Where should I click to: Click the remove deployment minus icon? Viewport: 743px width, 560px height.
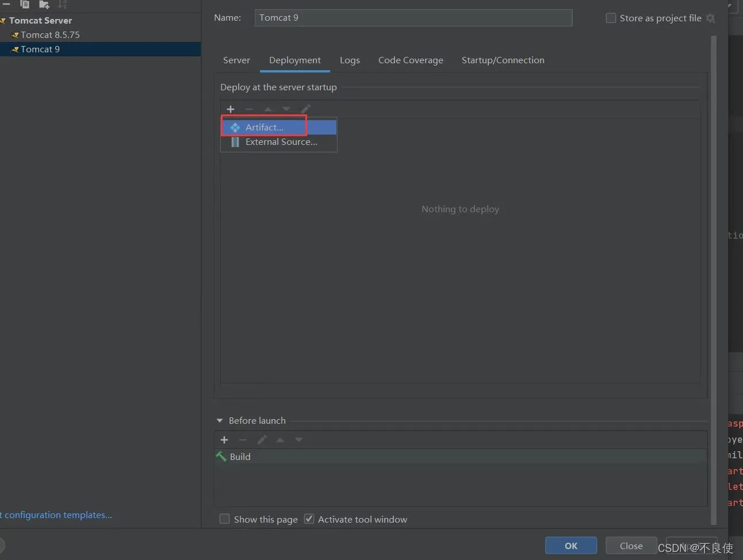(249, 109)
